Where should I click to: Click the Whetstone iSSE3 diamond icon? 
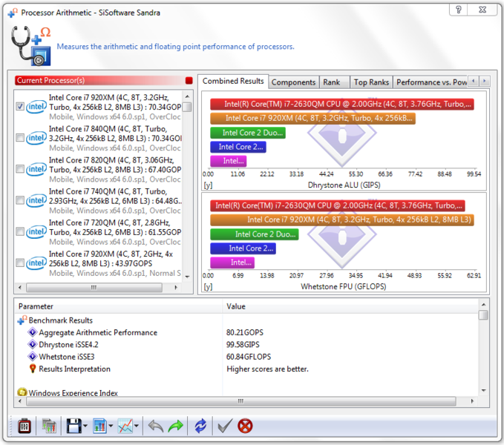click(33, 357)
